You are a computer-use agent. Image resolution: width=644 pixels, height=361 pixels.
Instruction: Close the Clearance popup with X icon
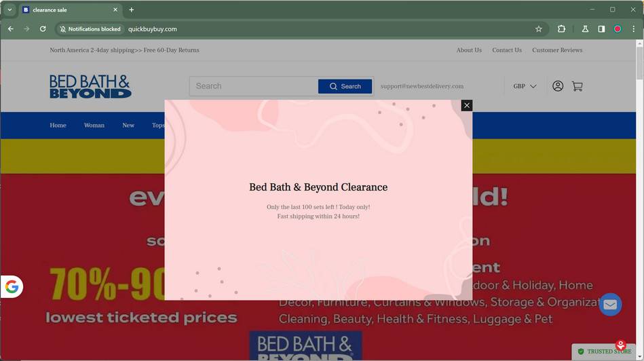467,106
